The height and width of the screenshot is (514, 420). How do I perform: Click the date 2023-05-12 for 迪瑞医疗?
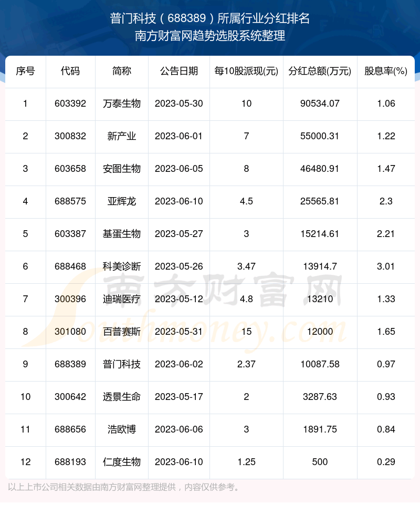pos(178,299)
